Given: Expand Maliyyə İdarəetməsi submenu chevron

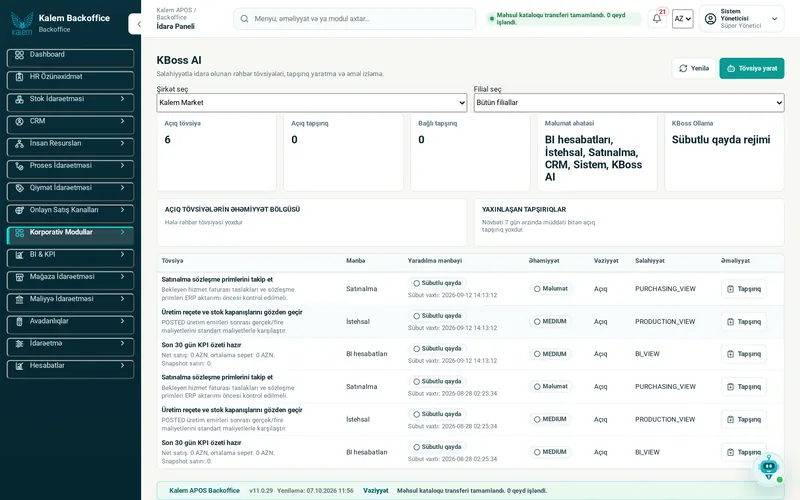Looking at the screenshot, I should pos(122,298).
